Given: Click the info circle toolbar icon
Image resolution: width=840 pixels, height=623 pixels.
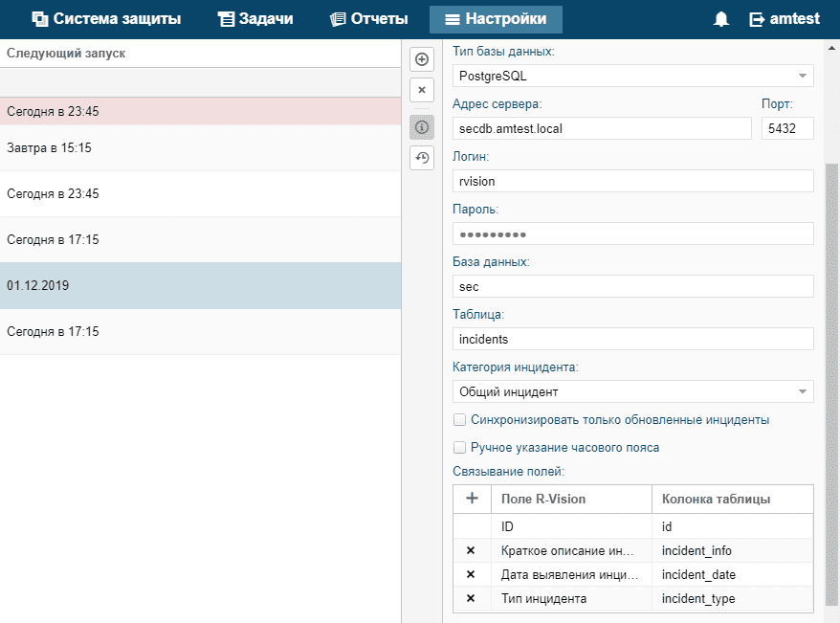Looking at the screenshot, I should (422, 126).
